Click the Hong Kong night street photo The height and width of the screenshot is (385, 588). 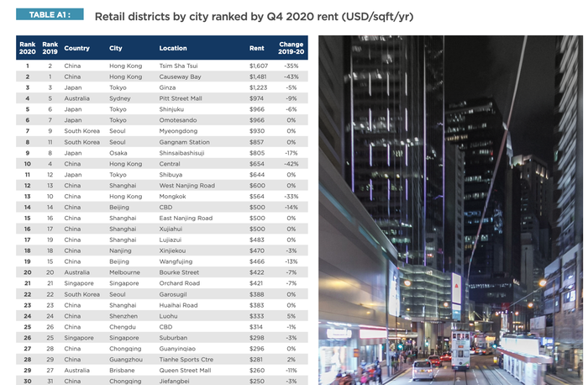[451, 210]
